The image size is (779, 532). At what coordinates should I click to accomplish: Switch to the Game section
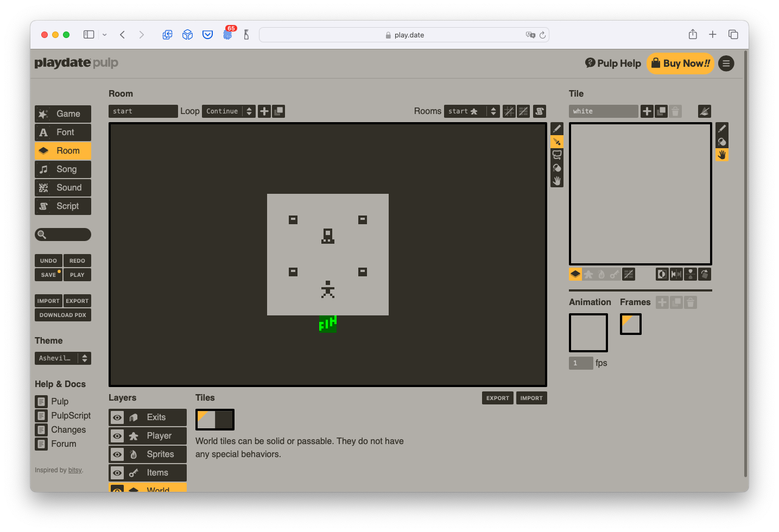pos(63,114)
